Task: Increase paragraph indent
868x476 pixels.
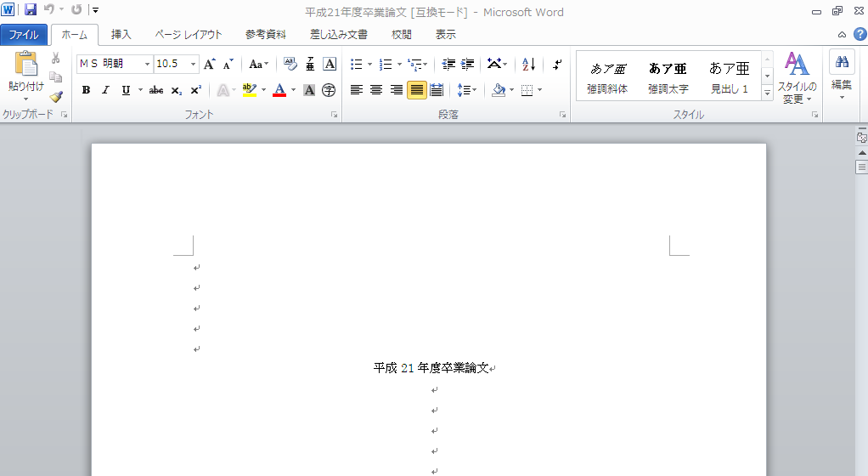Action: coord(468,65)
